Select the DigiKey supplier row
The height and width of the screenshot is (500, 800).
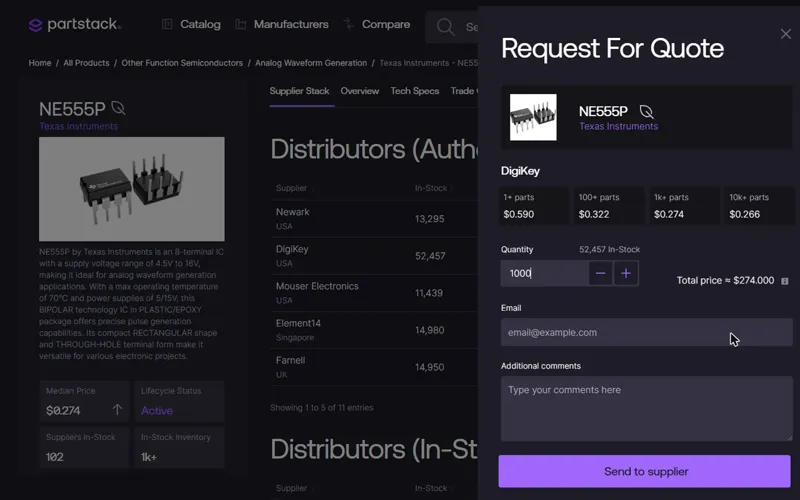(374, 256)
